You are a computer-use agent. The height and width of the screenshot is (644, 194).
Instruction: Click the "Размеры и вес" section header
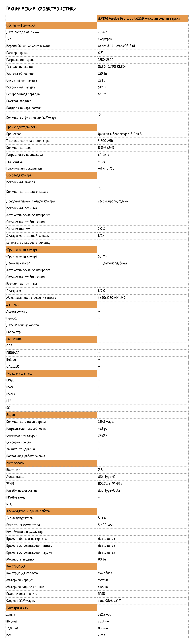(17, 607)
